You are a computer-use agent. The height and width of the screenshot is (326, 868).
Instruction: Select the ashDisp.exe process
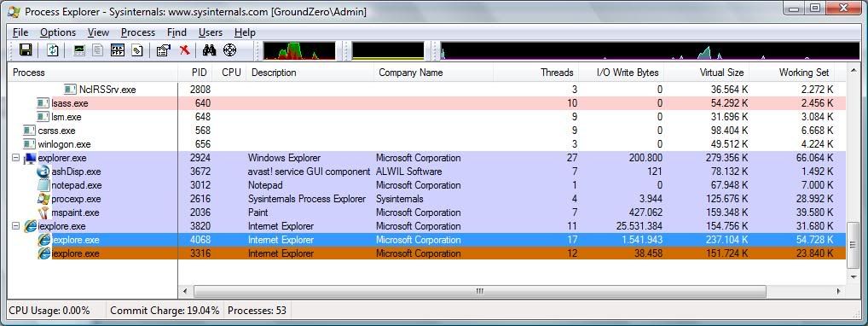(77, 172)
